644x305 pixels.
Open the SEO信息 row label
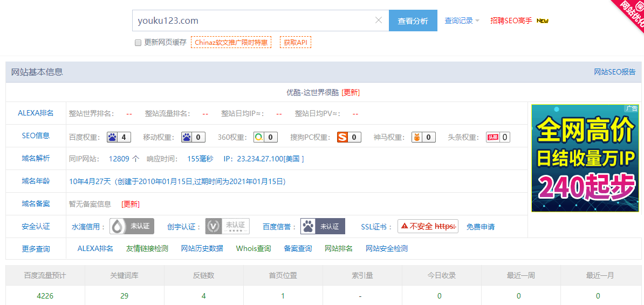36,135
